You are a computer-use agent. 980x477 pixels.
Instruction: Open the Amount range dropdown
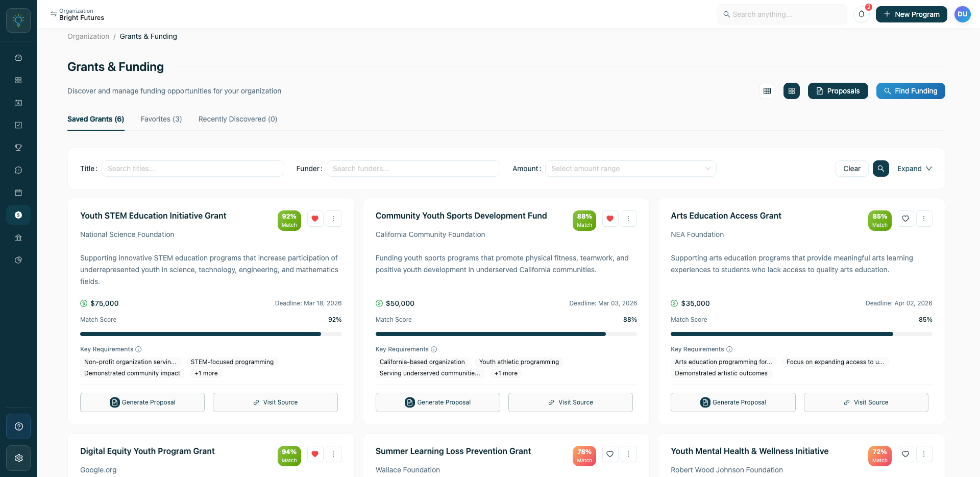coord(631,169)
